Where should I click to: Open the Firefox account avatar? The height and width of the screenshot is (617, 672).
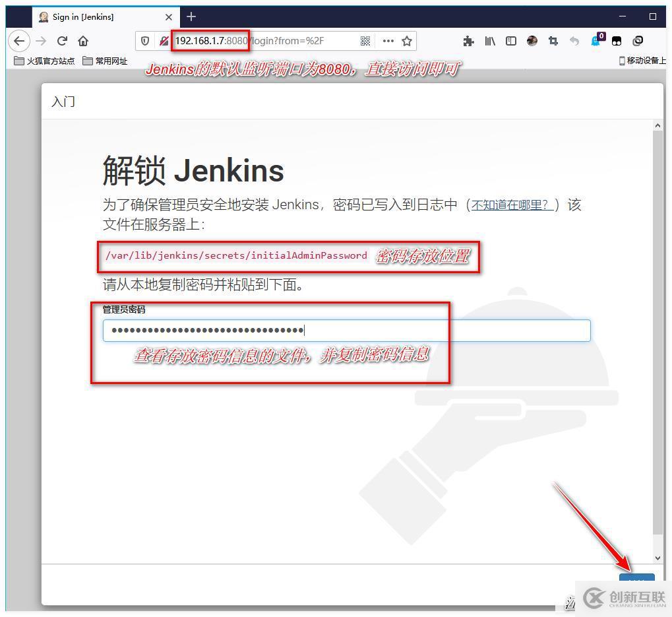tap(532, 41)
